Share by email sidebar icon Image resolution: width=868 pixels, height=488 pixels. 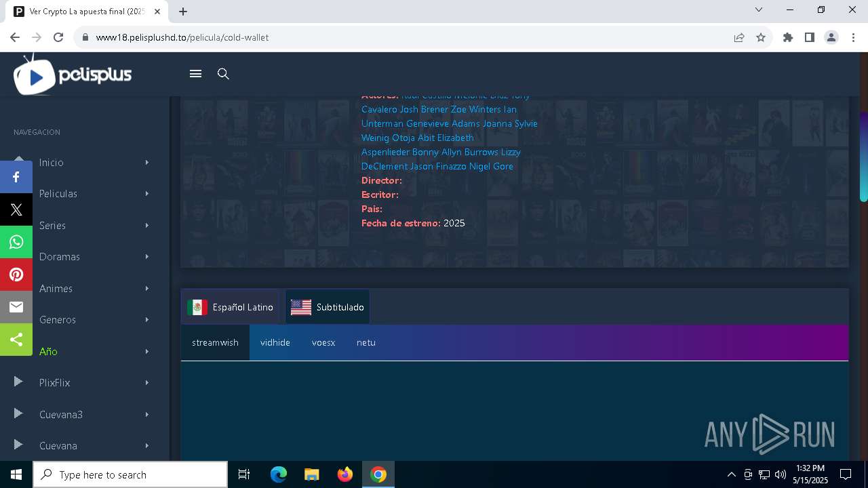coord(16,307)
